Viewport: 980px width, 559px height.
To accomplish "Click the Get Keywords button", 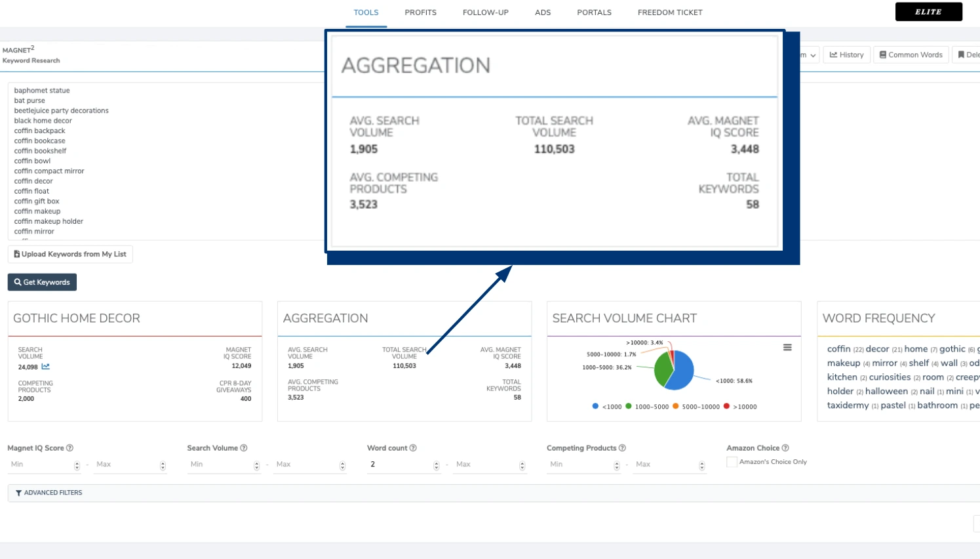I will (42, 282).
